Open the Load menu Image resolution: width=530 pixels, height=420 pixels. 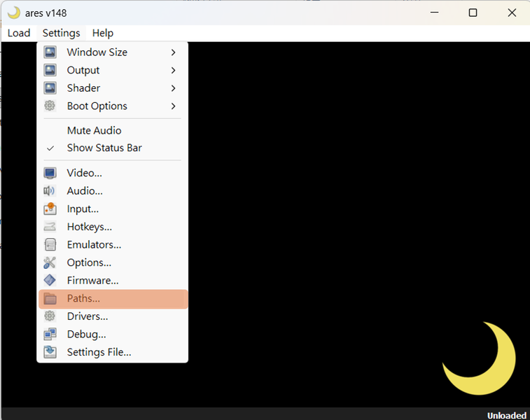click(19, 33)
